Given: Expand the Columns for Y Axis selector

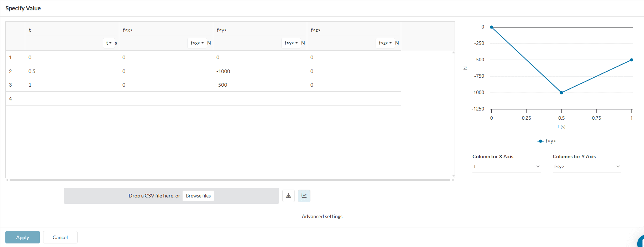Looking at the screenshot, I should point(586,167).
